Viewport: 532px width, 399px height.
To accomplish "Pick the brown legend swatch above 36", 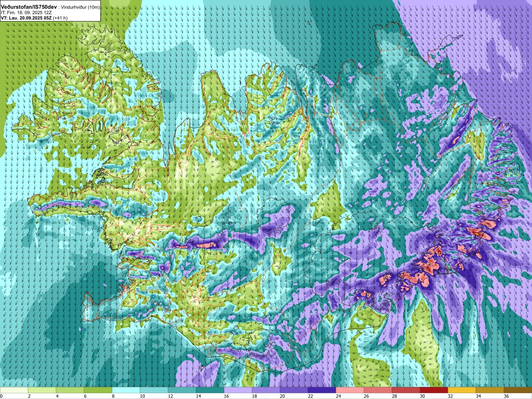I will (x=518, y=390).
